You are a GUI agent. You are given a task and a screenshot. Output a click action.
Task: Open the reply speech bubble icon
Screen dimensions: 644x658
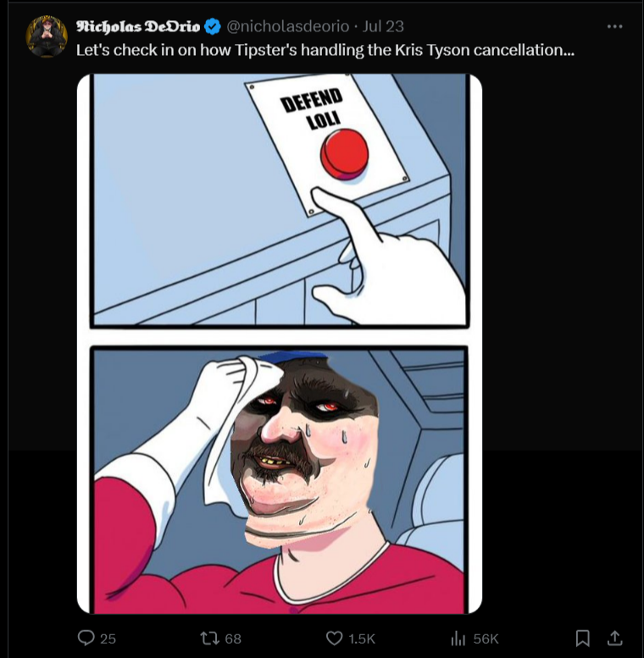pos(86,638)
